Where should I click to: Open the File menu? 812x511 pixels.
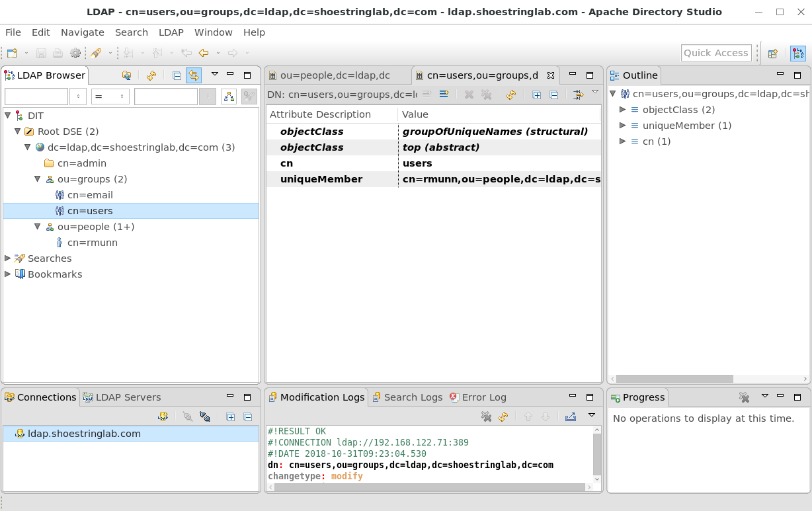coord(13,32)
